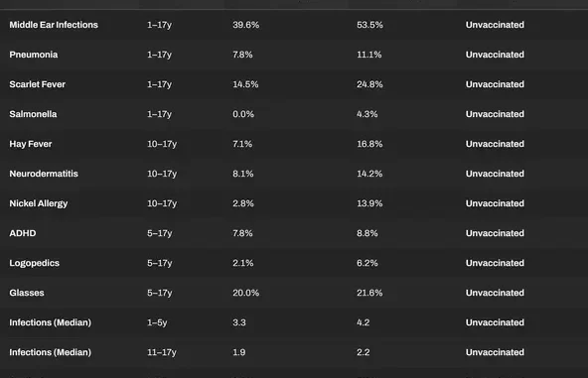Screen dimensions: 588x378
Task: Select the 13.9% Nickel Allergy value
Action: [x=369, y=203]
